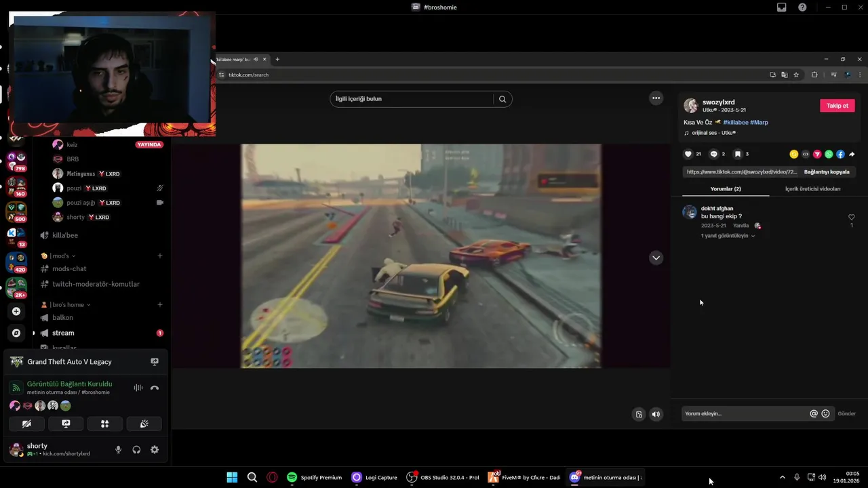Viewport: 868px width, 488px height.
Task: Copy link with Bağlantıyı kopyala
Action: coord(827,171)
